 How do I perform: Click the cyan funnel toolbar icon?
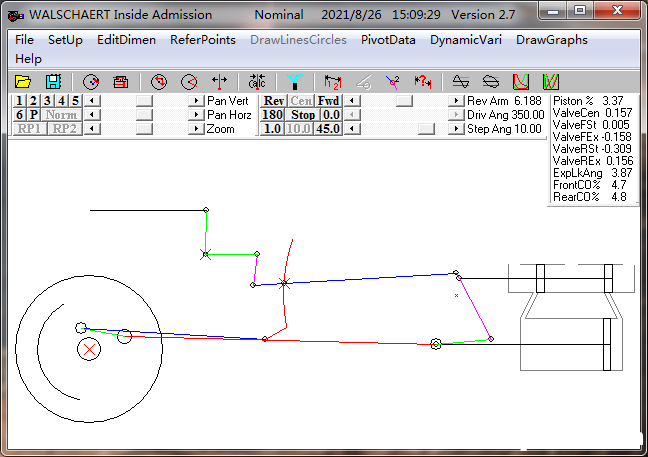293,81
